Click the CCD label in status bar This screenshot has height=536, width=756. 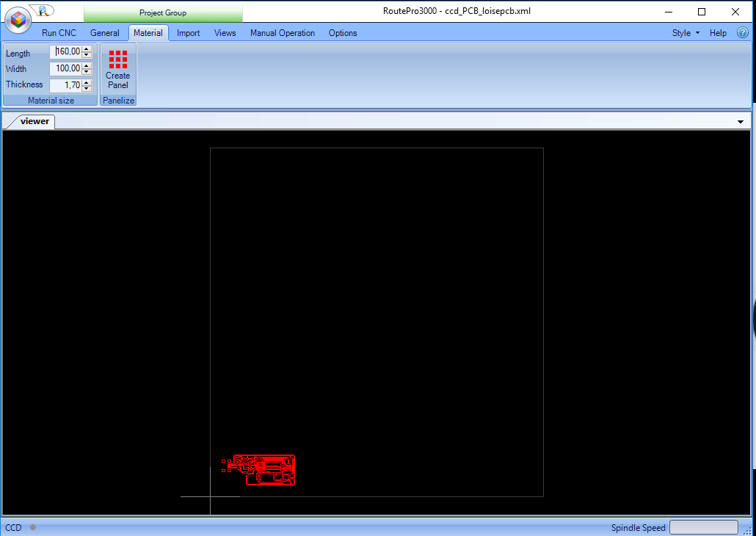point(13,527)
